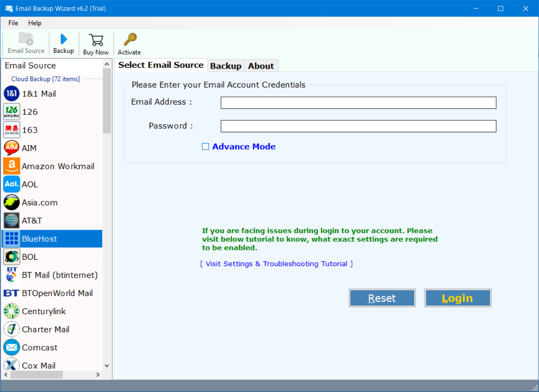This screenshot has width=539, height=392.
Task: Open the Buy Now shopping cart icon
Action: 96,40
